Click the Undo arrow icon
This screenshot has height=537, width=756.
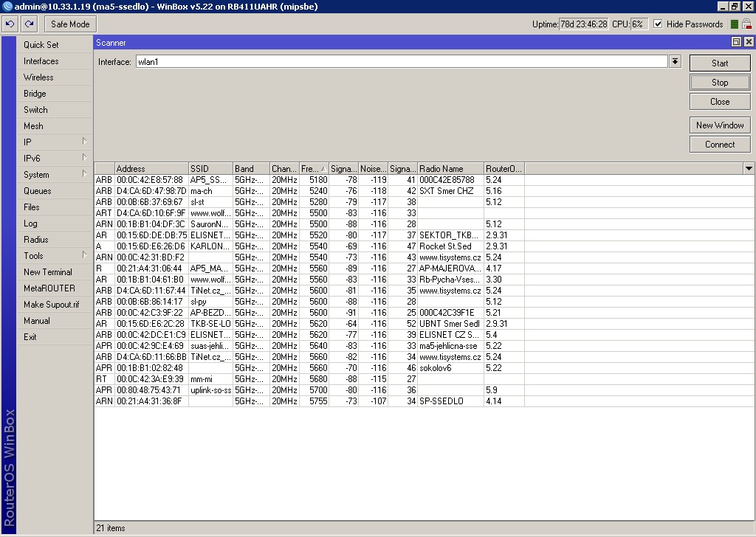pyautogui.click(x=10, y=24)
